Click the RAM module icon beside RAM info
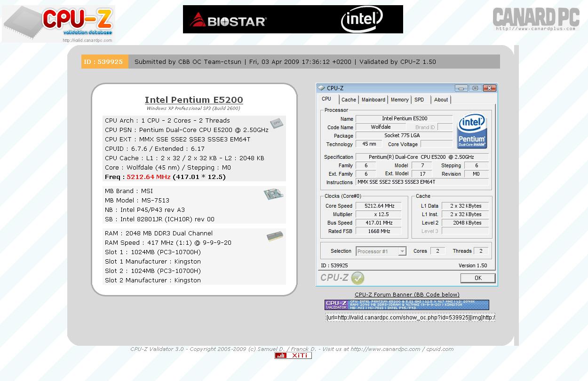The image size is (588, 381). click(x=275, y=236)
